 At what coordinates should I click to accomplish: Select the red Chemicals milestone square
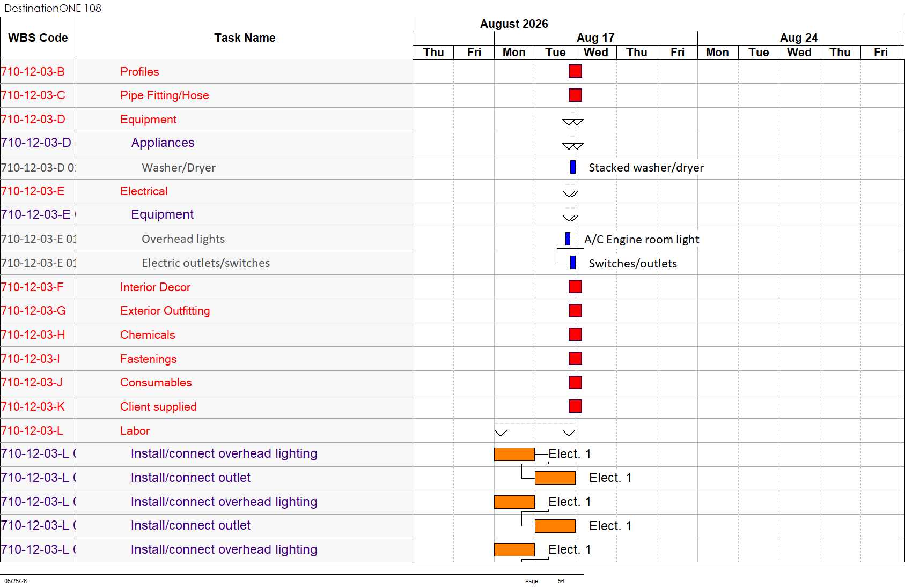[575, 334]
